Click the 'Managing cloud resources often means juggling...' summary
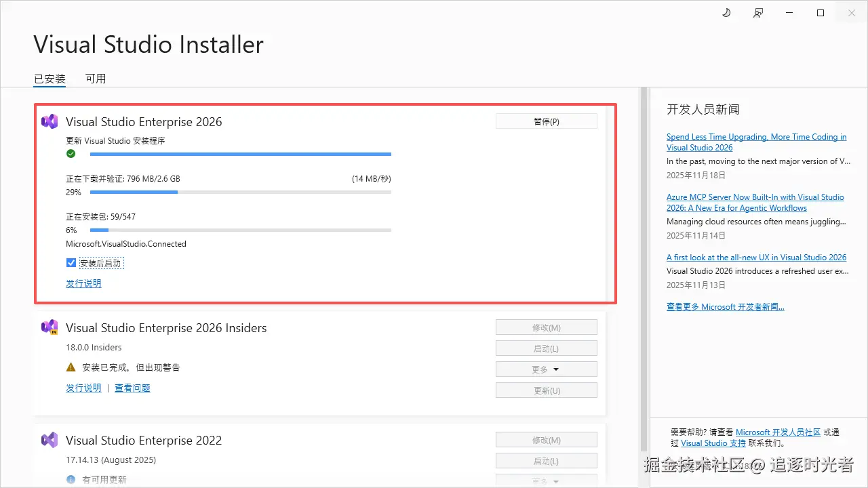Screen dimensions: 868x488 (x=756, y=222)
